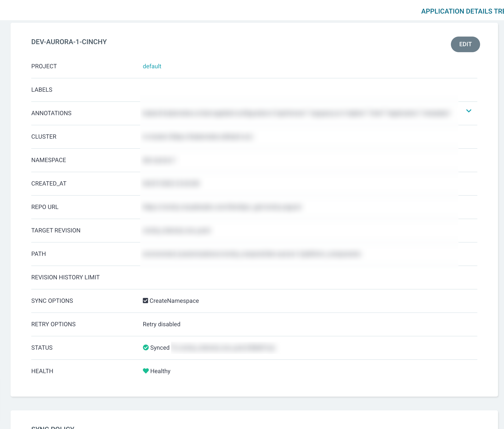Screen dimensions: 504x429
Task: Click the Synced status check icon
Action: coord(146,347)
